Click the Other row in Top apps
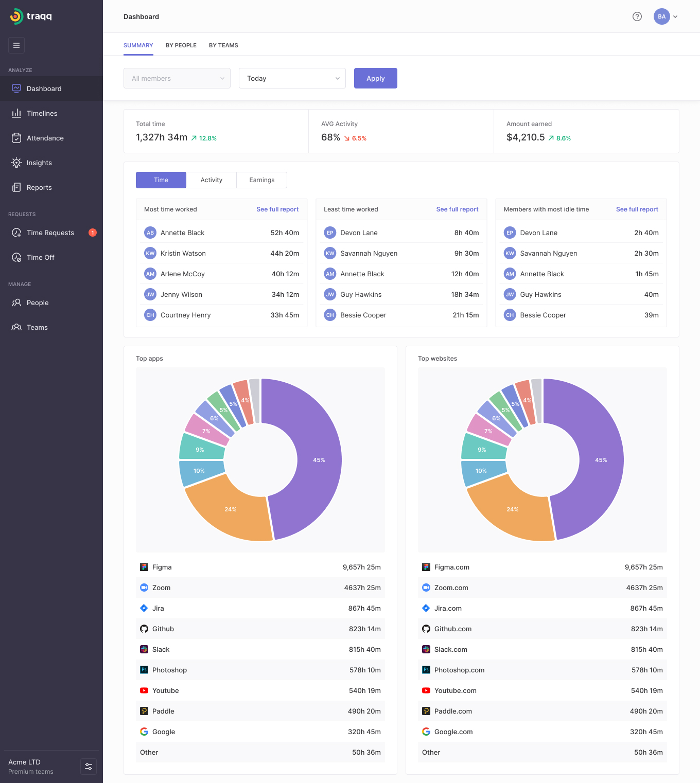Screen dimensions: 700x783 click(260, 752)
